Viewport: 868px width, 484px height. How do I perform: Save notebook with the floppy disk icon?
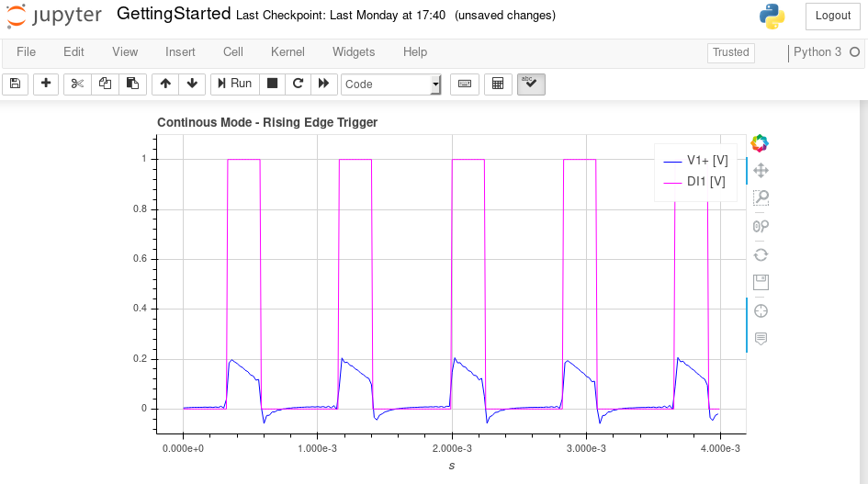point(15,84)
